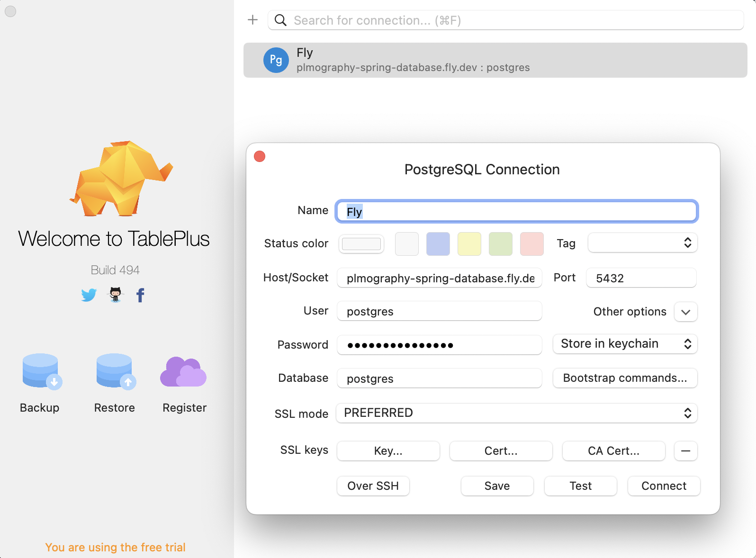Viewport: 756px width, 558px height.
Task: Select the yellow status color swatch
Action: point(469,244)
